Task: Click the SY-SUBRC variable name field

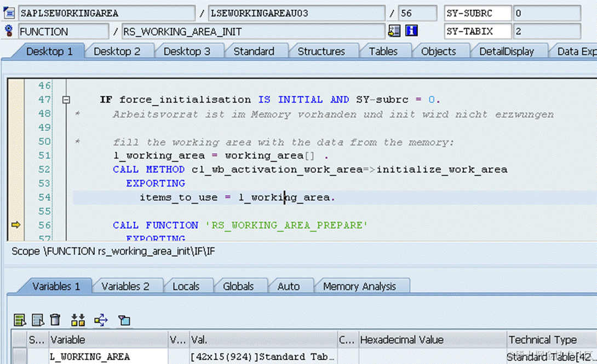Action: 478,13
